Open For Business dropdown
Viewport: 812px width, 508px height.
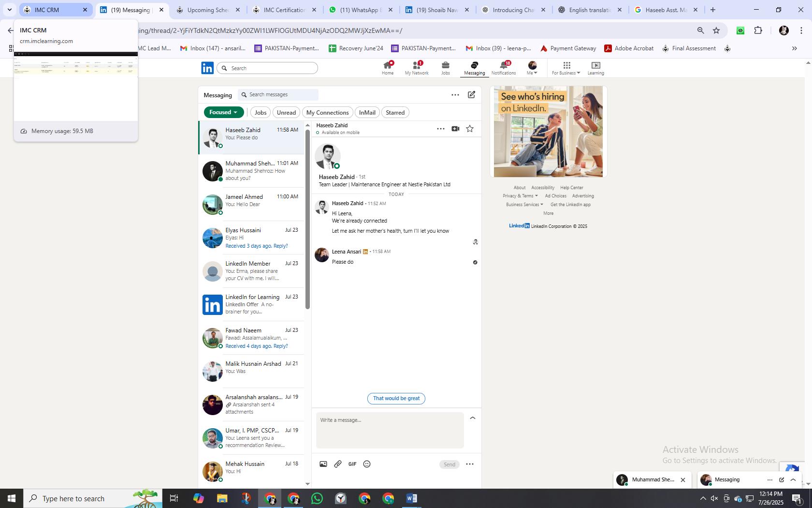(566, 68)
